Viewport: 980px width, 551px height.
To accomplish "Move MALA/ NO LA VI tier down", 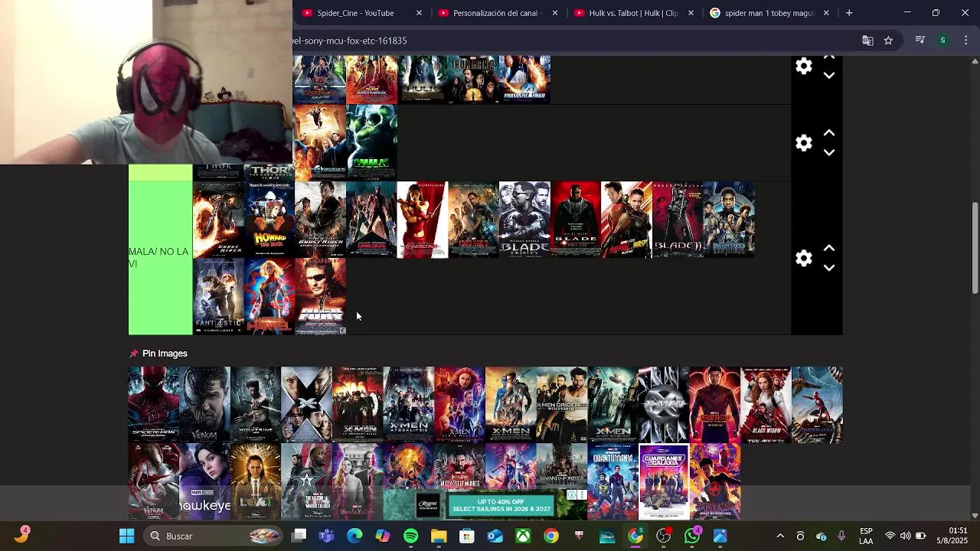I will click(829, 268).
